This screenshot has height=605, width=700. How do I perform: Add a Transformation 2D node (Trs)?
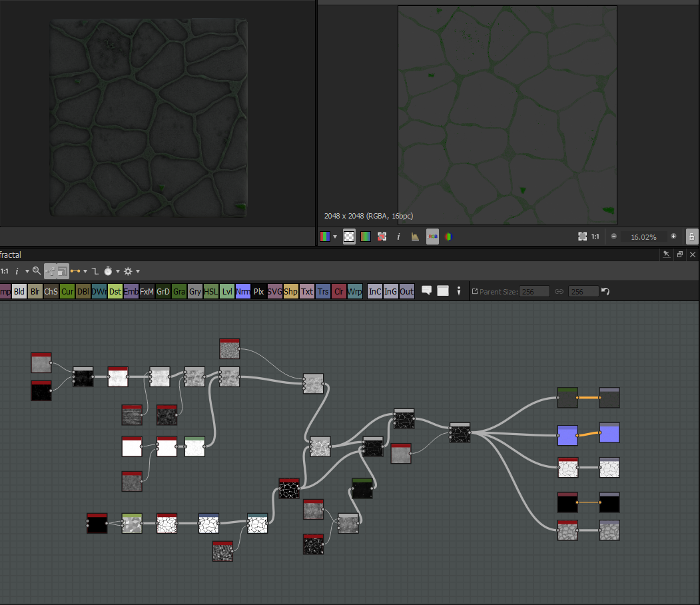pyautogui.click(x=323, y=292)
